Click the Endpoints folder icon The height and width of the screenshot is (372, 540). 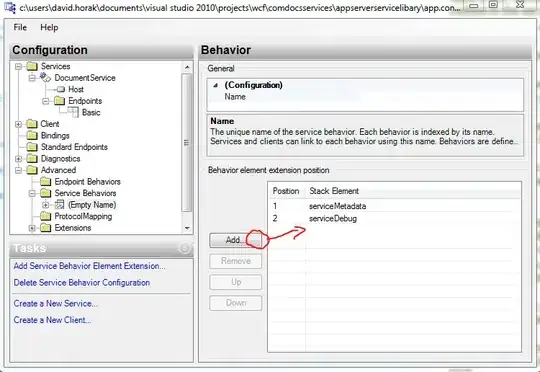pyautogui.click(x=59, y=101)
